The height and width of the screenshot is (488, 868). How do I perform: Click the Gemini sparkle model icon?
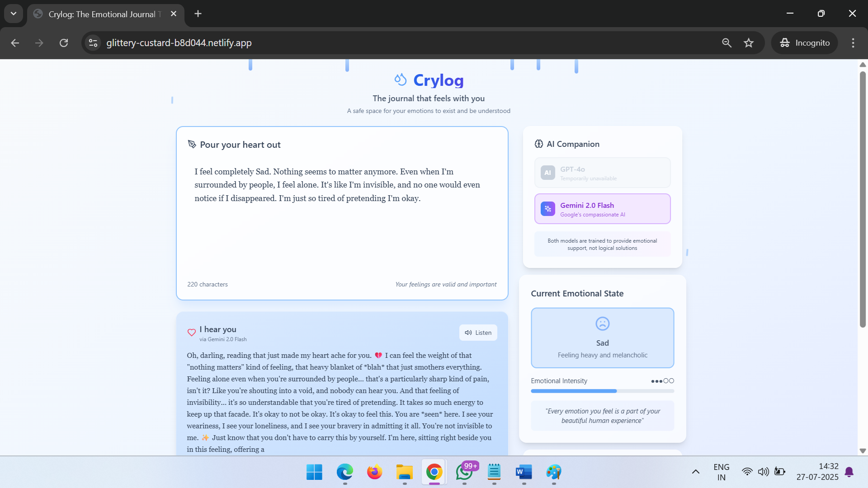click(547, 209)
